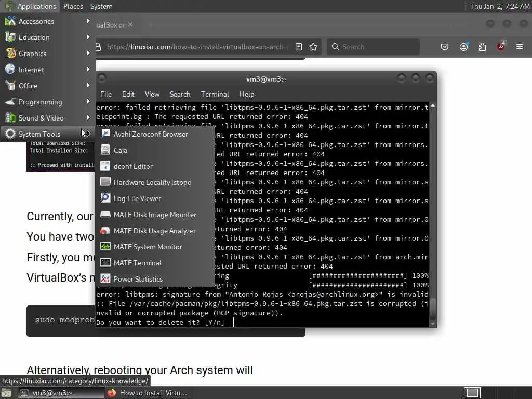This screenshot has height=399, width=532.
Task: Expand the Graphics submenu
Action: point(47,54)
